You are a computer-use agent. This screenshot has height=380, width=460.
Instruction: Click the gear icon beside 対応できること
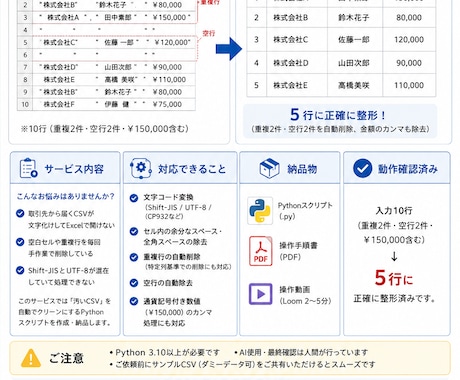(141, 168)
